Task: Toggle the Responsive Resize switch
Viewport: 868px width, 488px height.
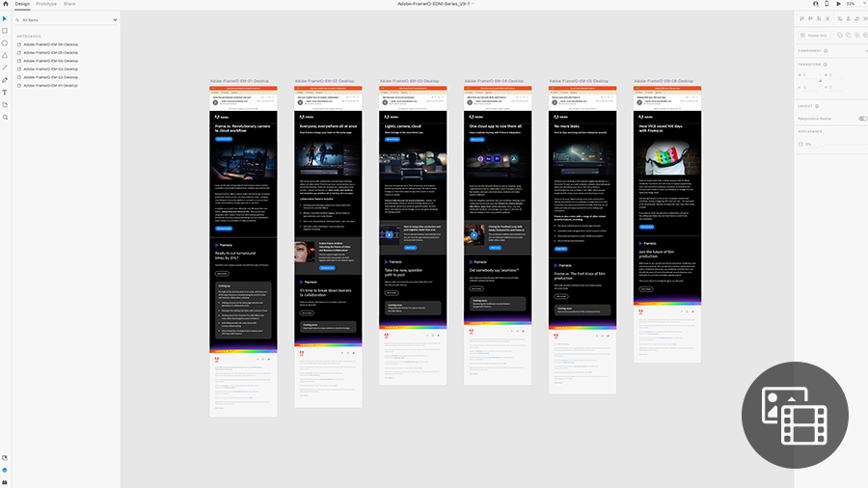Action: pos(861,118)
